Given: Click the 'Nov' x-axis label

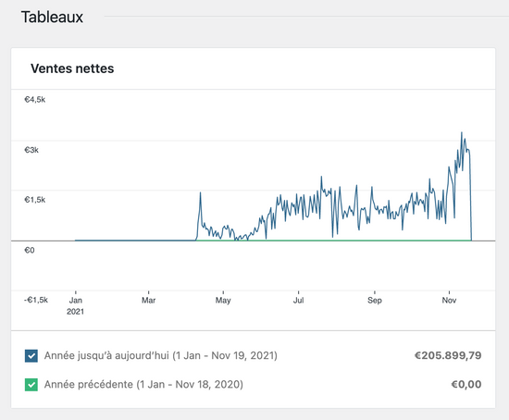Looking at the screenshot, I should [449, 301].
